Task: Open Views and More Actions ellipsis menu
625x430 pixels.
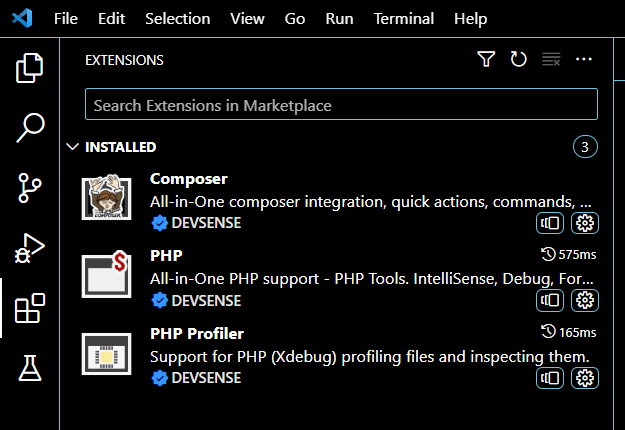Action: pos(584,60)
